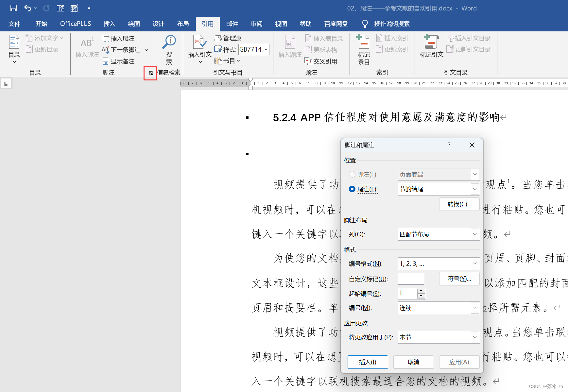Click Cancel (取消) in footnote dialog
The image size is (568, 392).
pyautogui.click(x=413, y=362)
